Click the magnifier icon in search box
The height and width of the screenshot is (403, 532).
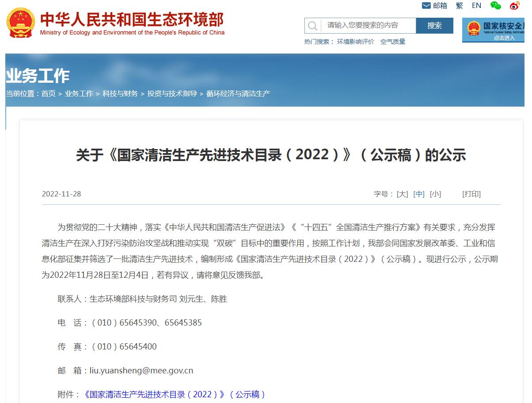coord(312,26)
